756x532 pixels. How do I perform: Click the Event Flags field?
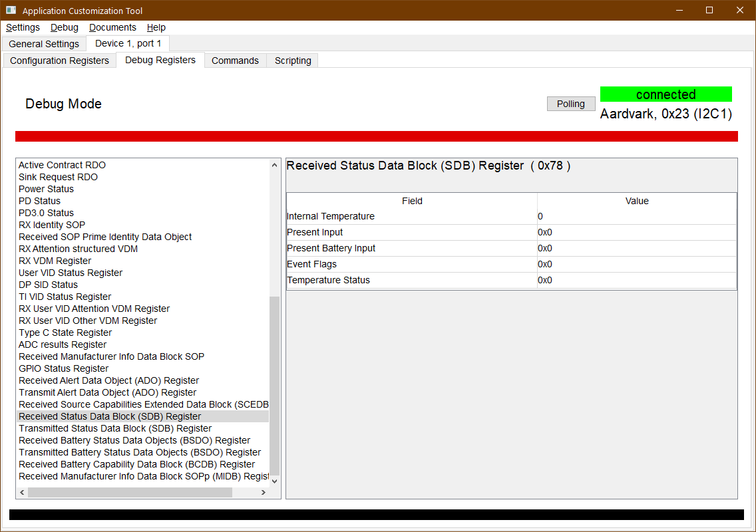tap(412, 264)
